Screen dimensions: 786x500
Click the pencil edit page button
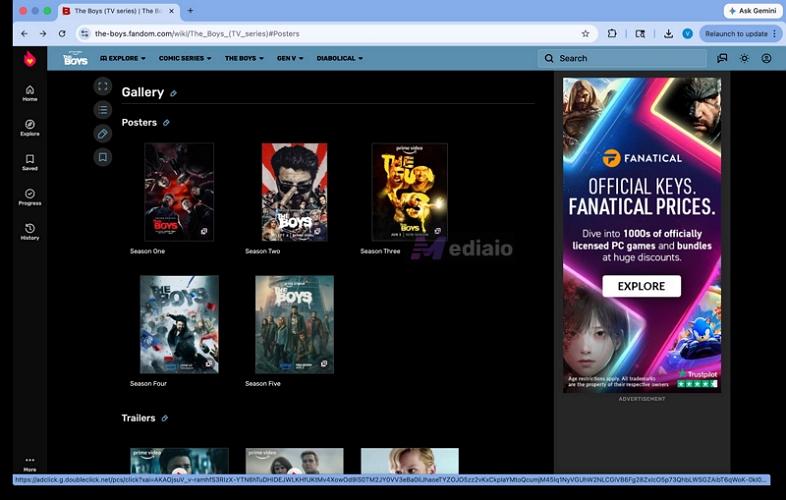click(103, 133)
